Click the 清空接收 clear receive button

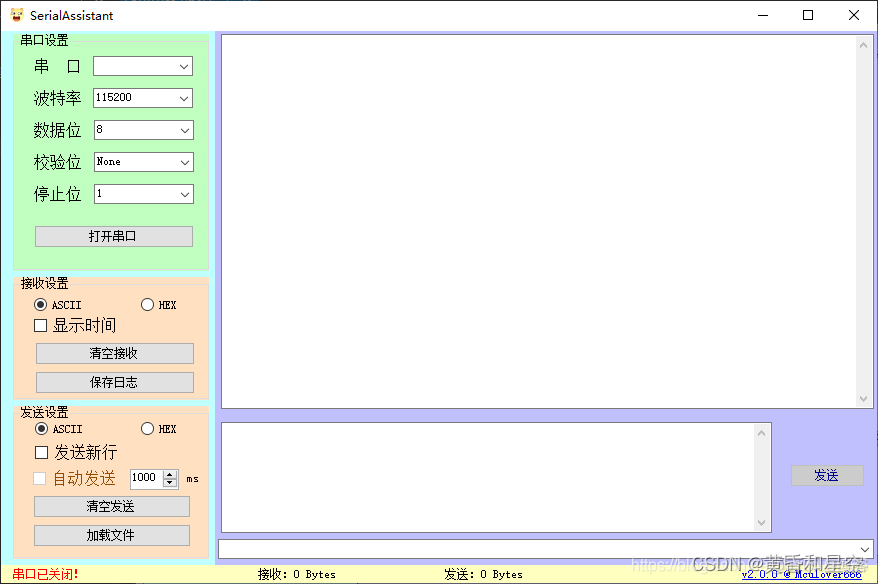(113, 353)
